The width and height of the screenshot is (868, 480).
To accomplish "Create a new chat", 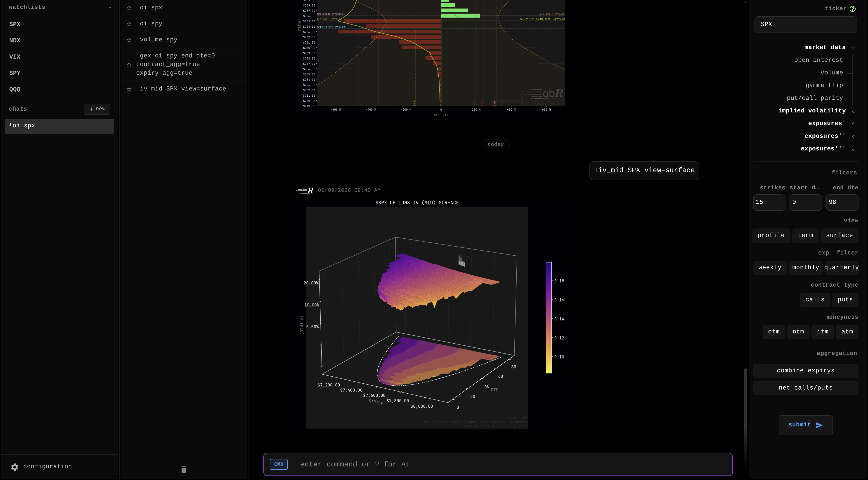I will point(97,109).
